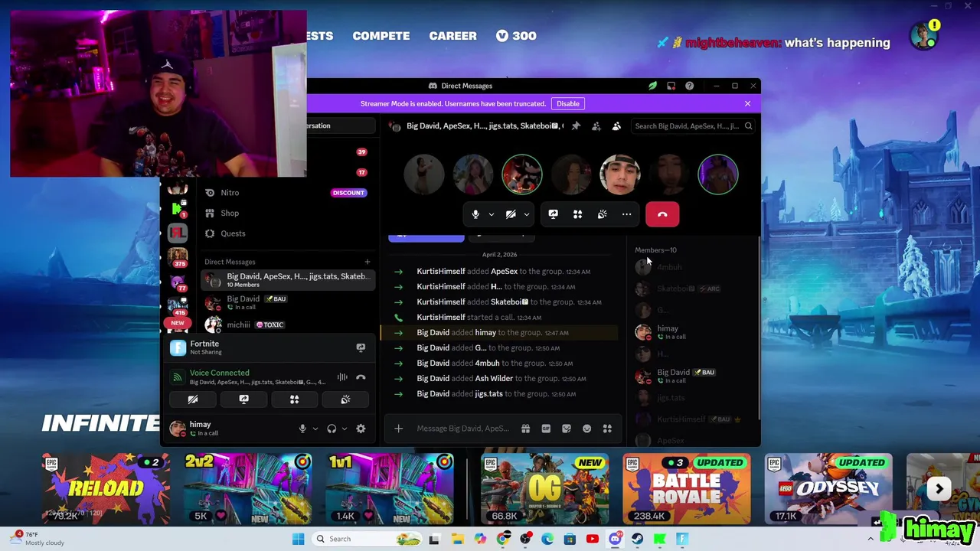Open user settings gear in Discord
Image resolution: width=980 pixels, height=551 pixels.
(361, 429)
